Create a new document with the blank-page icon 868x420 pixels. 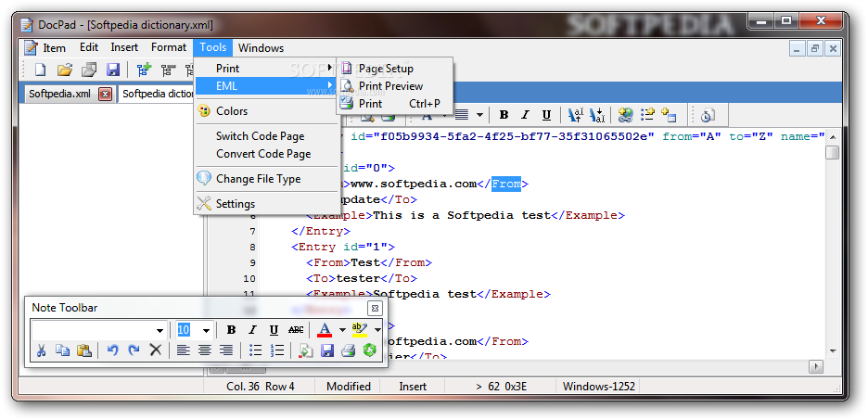[41, 70]
